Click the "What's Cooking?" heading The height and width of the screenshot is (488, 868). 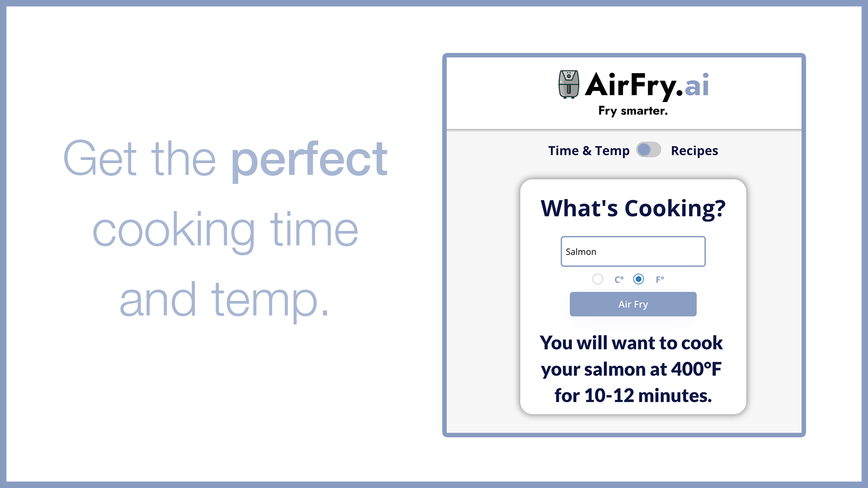click(633, 208)
